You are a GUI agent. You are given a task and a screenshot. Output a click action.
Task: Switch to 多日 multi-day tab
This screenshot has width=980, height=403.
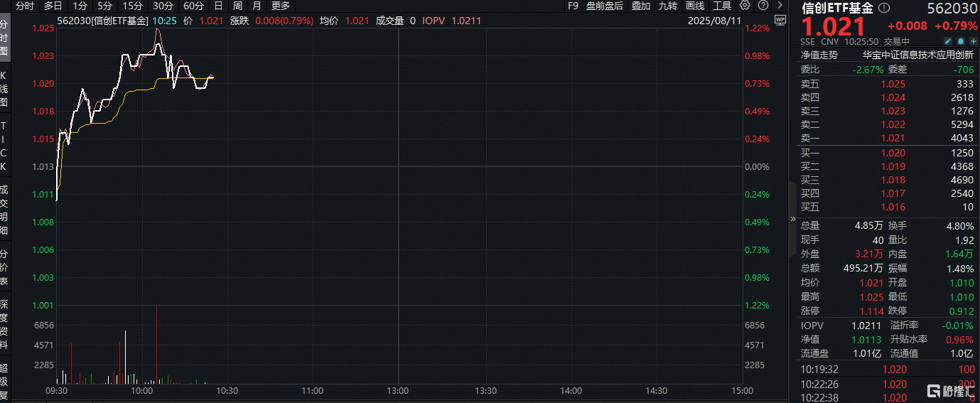click(x=53, y=6)
